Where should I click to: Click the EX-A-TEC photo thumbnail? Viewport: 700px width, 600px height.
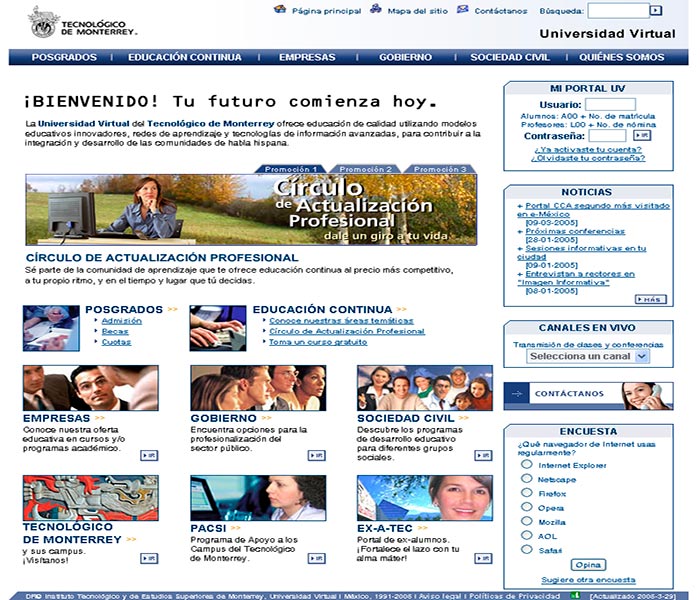(425, 498)
